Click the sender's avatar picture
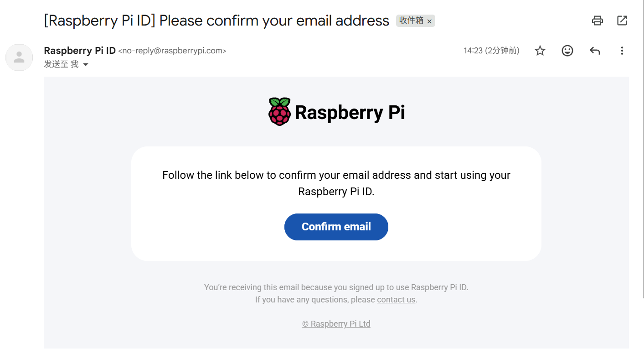The height and width of the screenshot is (354, 644). click(x=19, y=57)
